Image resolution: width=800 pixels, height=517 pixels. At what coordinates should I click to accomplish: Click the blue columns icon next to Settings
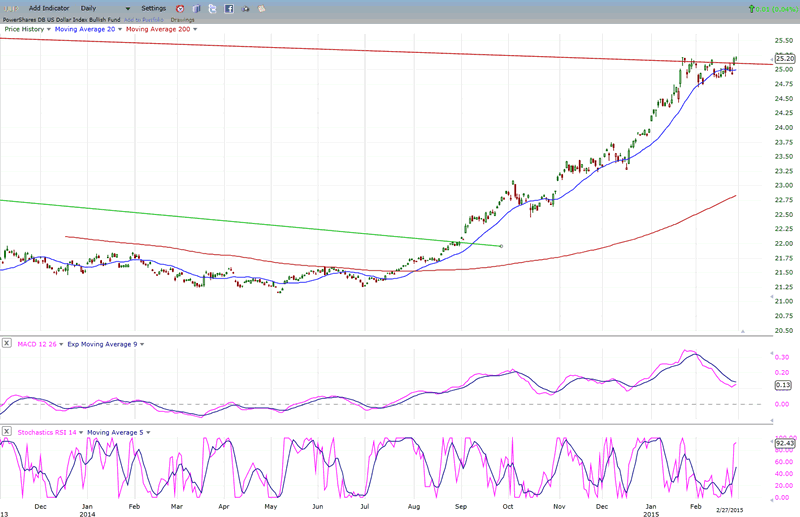click(x=196, y=8)
